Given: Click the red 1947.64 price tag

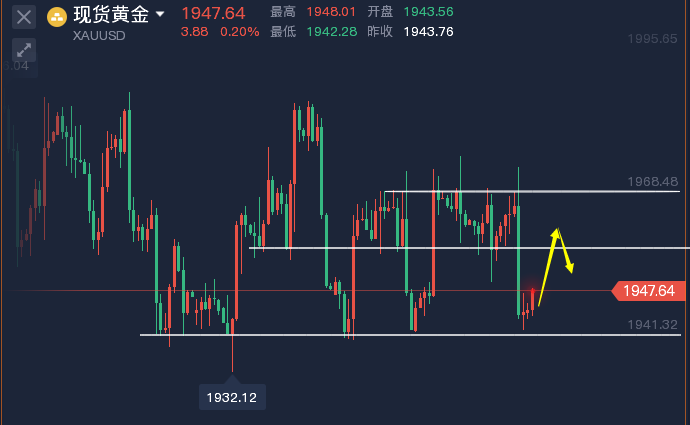Looking at the screenshot, I should [650, 291].
